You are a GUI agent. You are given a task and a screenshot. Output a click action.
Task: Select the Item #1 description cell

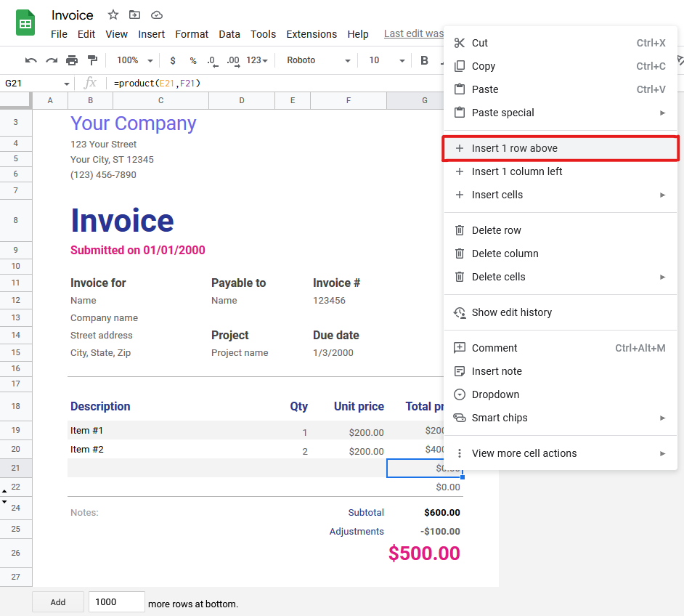[x=87, y=431]
